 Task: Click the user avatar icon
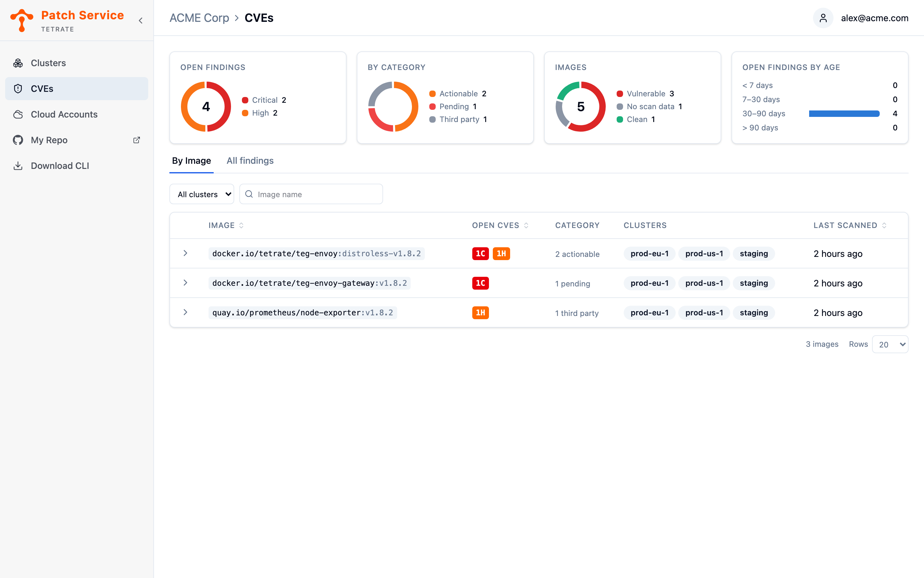pyautogui.click(x=823, y=18)
